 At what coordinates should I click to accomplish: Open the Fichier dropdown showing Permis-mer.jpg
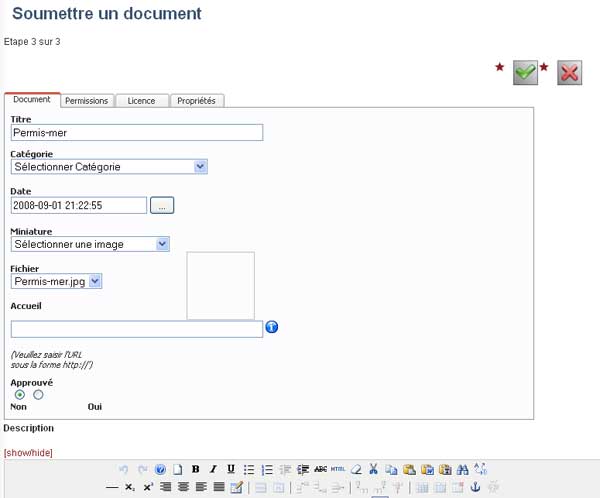57,282
